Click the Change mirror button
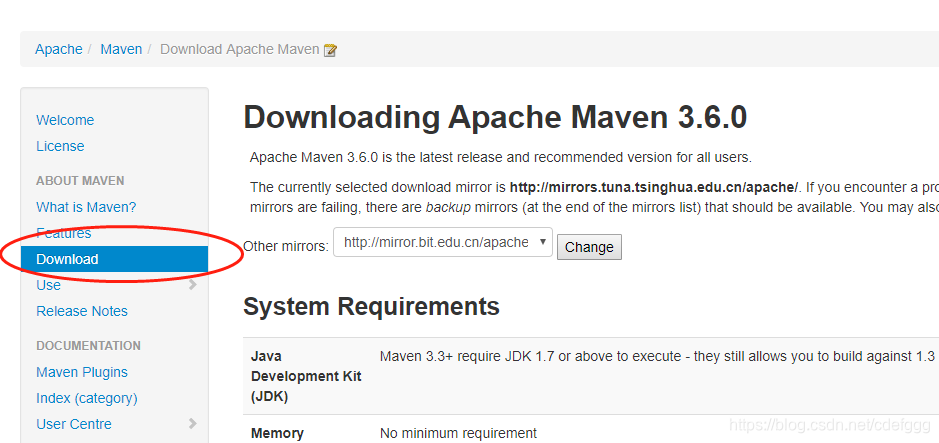The image size is (939, 443). (589, 247)
